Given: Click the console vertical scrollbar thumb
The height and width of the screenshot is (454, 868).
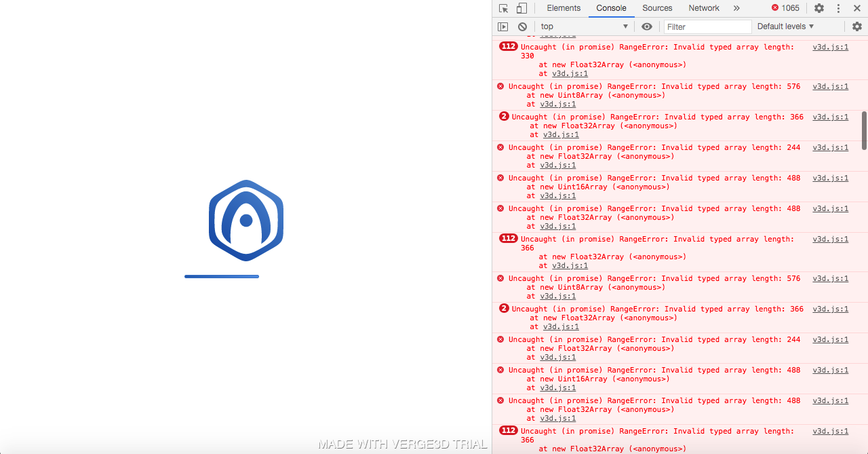Looking at the screenshot, I should 864,130.
